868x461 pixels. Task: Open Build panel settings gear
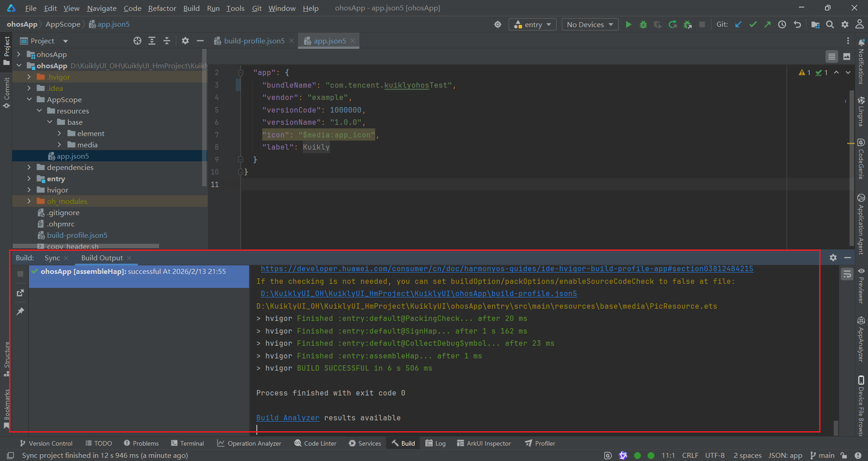coord(833,258)
